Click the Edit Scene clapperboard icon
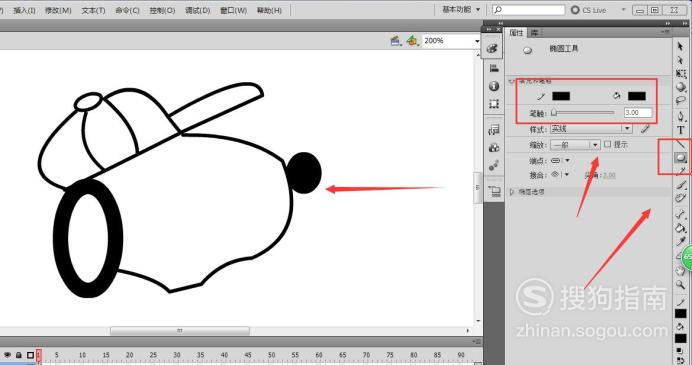 396,41
